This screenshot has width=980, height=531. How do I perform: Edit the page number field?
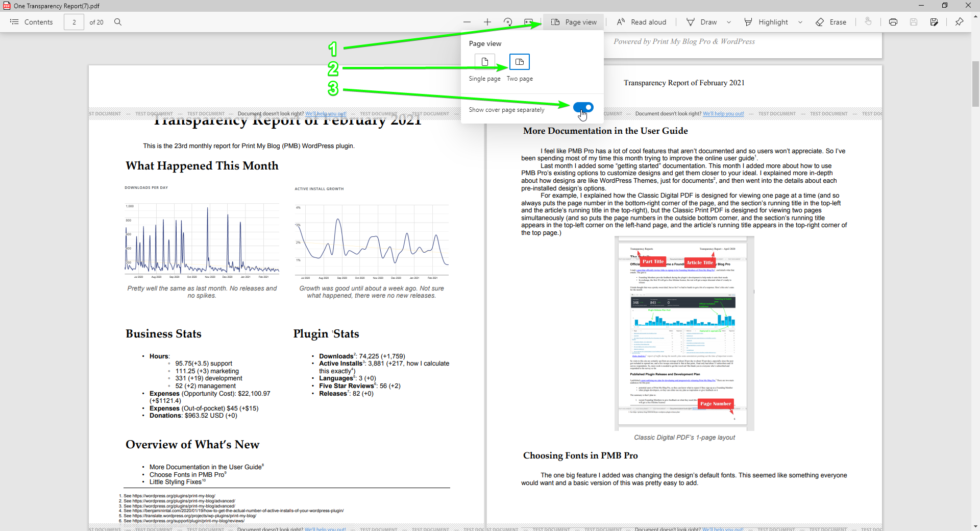[x=74, y=22]
